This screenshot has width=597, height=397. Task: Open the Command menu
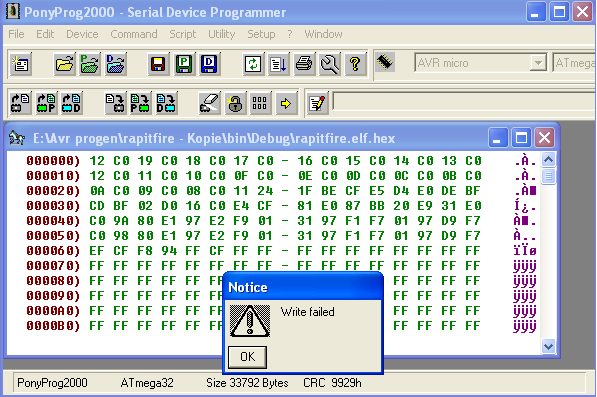pyautogui.click(x=134, y=34)
